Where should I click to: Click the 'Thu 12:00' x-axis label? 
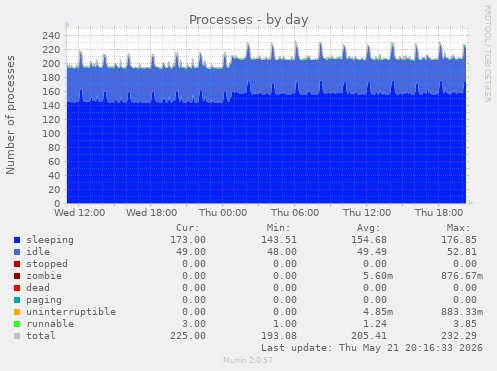(367, 213)
